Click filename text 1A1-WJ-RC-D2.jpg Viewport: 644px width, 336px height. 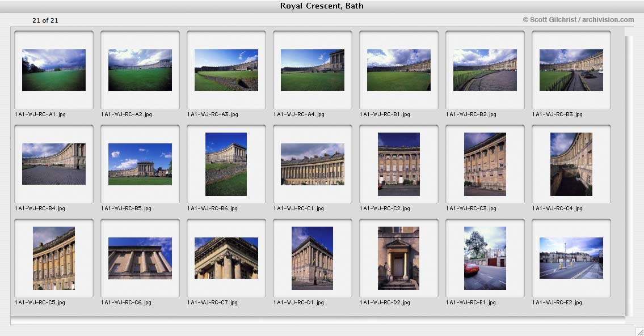(x=385, y=303)
